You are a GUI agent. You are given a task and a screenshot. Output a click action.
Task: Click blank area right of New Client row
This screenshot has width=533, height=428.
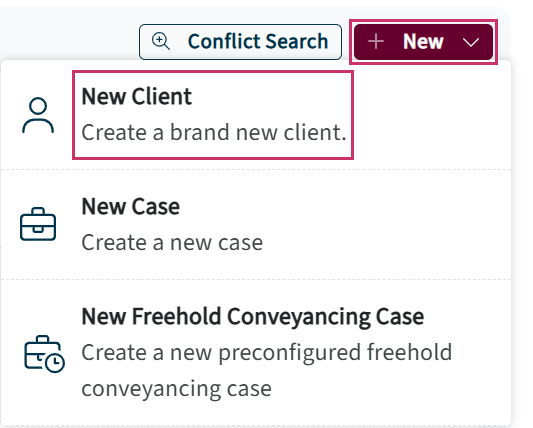pos(432,115)
